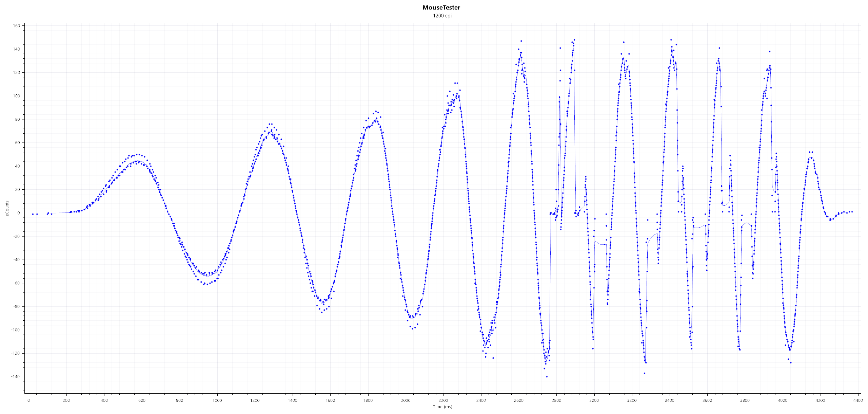Click the 2200 tick on time axis
Image resolution: width=868 pixels, height=414 pixels.
pos(443,400)
